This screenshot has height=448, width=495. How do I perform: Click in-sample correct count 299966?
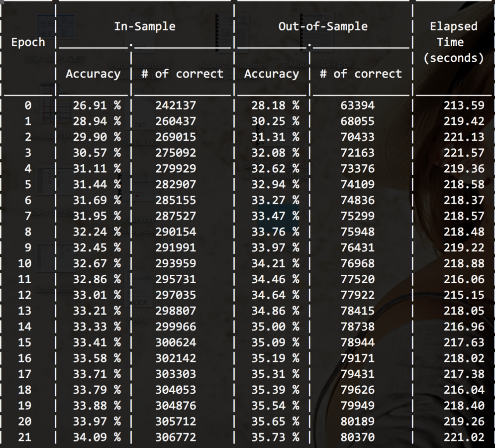click(176, 327)
